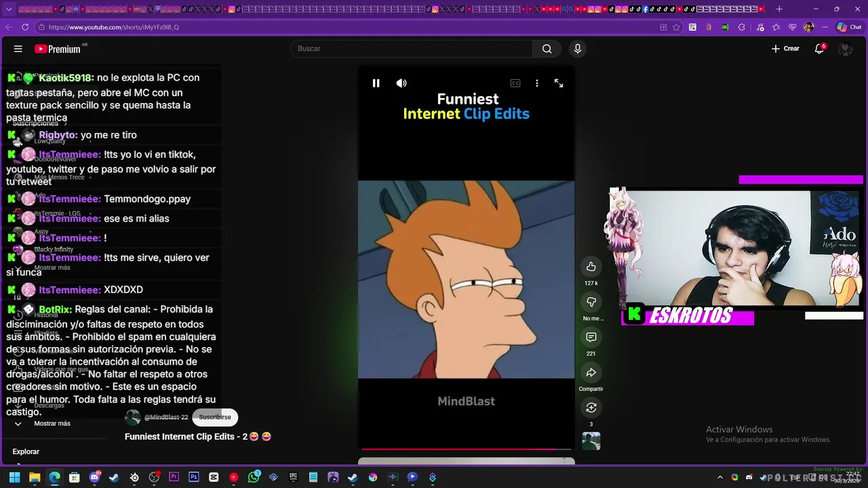Share the Short via Compartir
Screen dimensions: 868x488
pyautogui.click(x=591, y=373)
